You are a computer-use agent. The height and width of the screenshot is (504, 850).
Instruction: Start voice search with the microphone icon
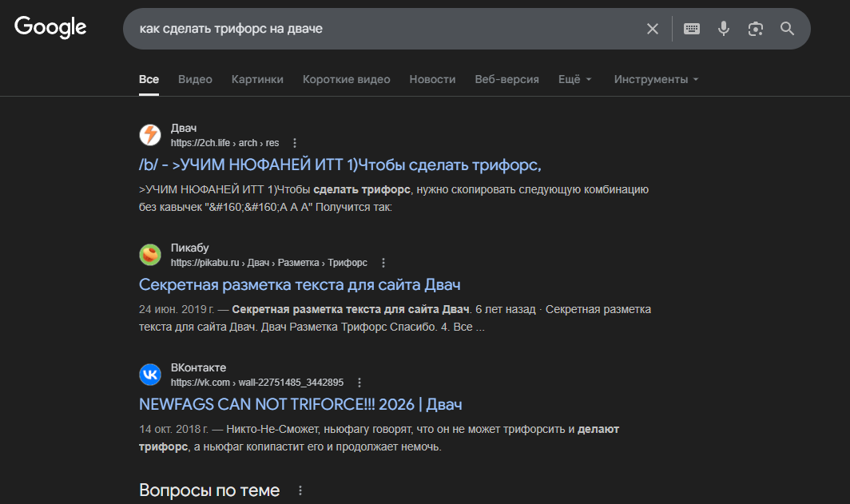point(724,29)
